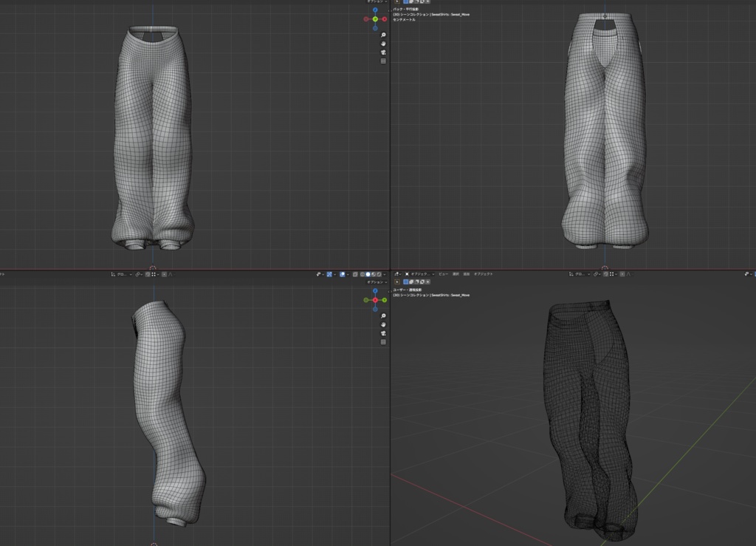Click the red X axis on the top-left viewport gizmo
Screen dimensions: 756x546
(384, 19)
